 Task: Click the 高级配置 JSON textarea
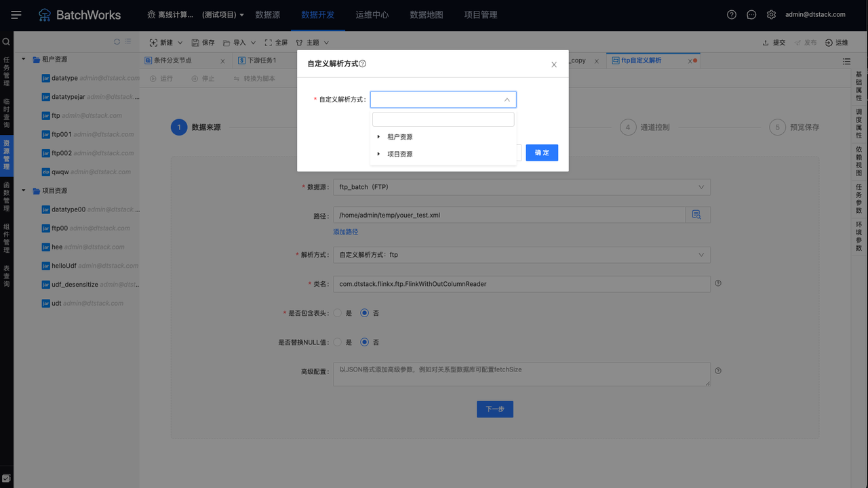(x=521, y=375)
